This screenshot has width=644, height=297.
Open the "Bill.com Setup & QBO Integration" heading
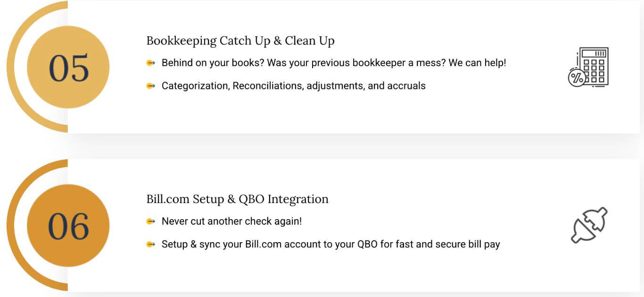[x=238, y=199]
